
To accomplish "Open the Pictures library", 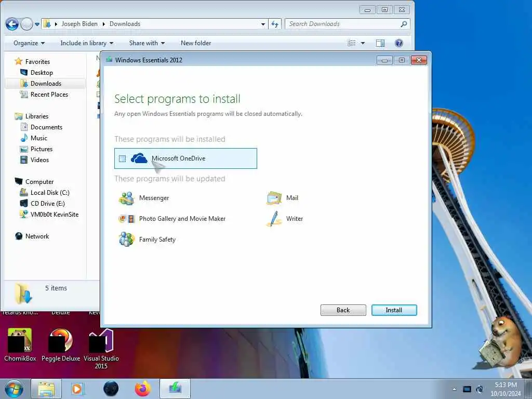I will coord(42,149).
